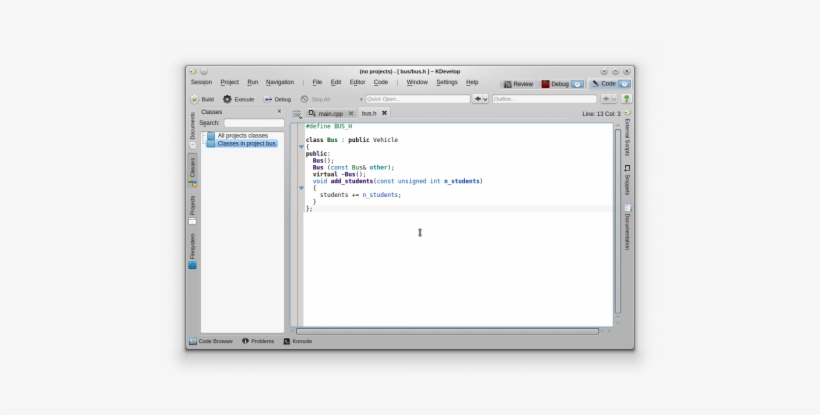Open the back history dropdown arrow
The height and width of the screenshot is (415, 820).
pos(485,99)
